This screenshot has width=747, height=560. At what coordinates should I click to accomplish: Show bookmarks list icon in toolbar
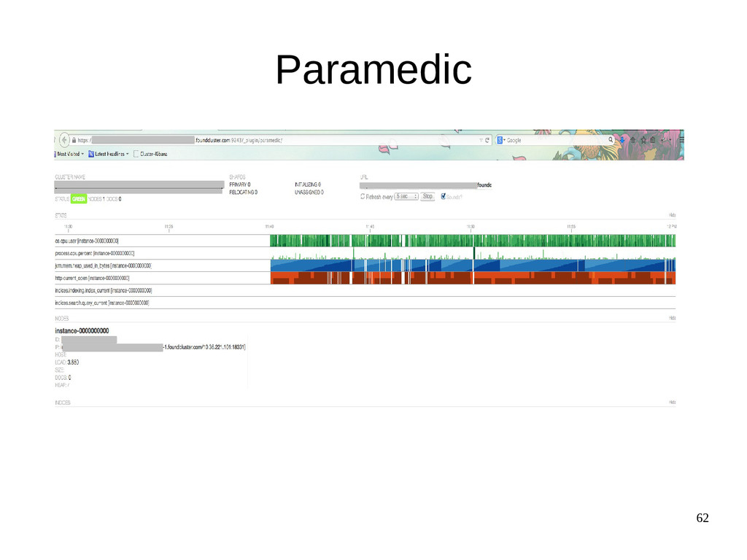(x=653, y=140)
